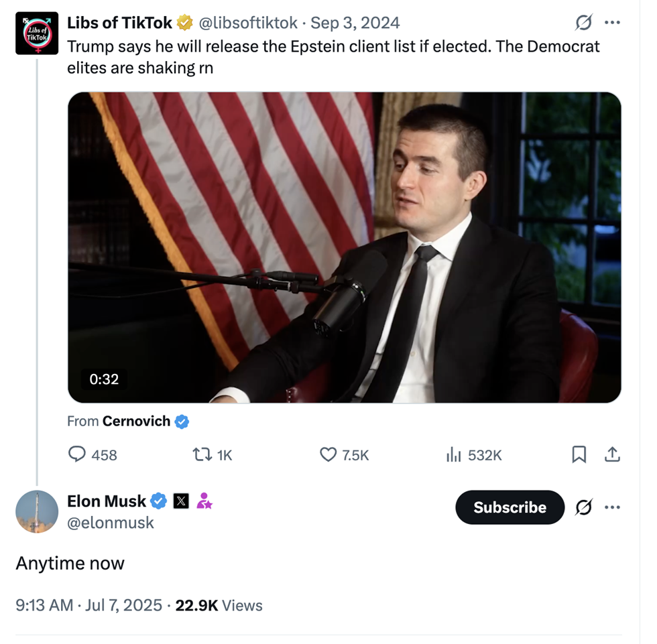Like the Libs of TikTok post
This screenshot has width=657, height=644.
coord(328,455)
